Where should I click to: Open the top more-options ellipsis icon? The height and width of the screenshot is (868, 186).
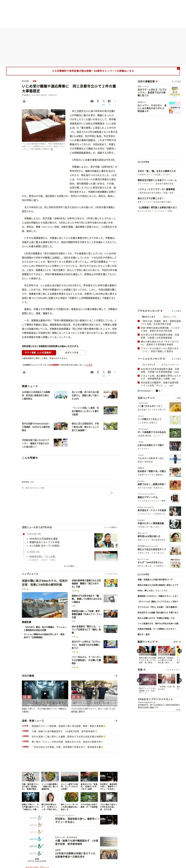point(115,101)
